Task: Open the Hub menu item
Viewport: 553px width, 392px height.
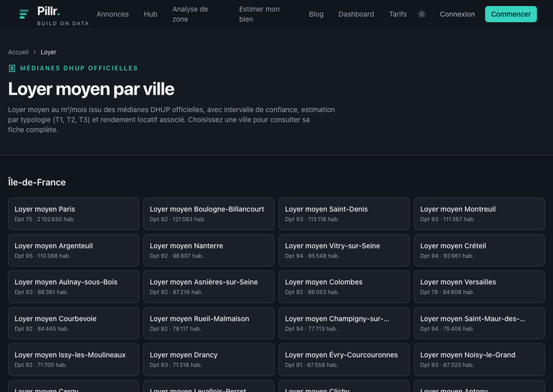Action: pyautogui.click(x=150, y=14)
